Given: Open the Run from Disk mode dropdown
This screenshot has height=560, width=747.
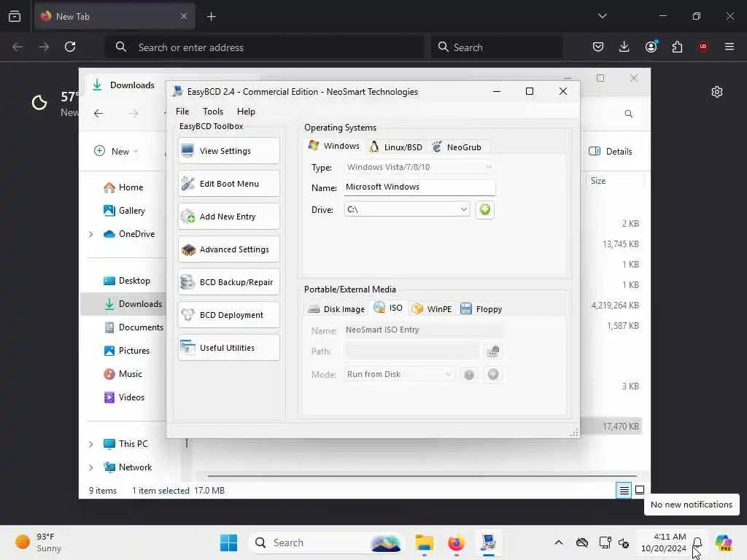Looking at the screenshot, I should pyautogui.click(x=399, y=374).
